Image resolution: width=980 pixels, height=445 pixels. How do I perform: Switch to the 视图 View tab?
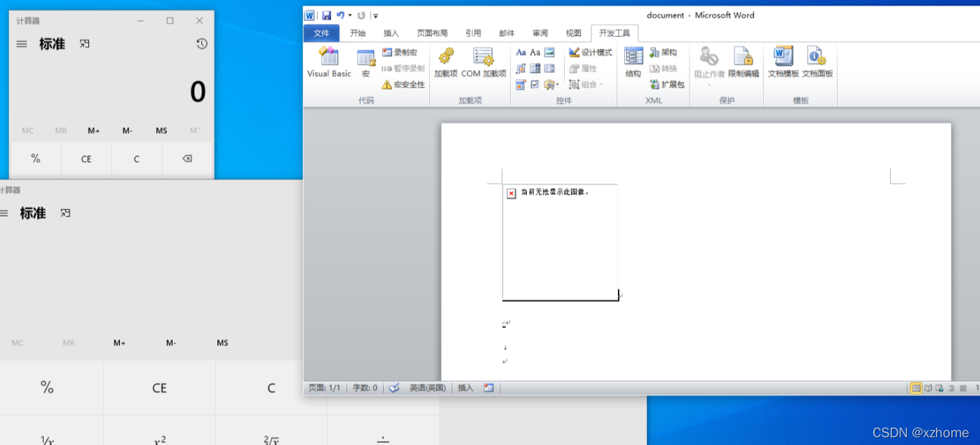coord(574,33)
